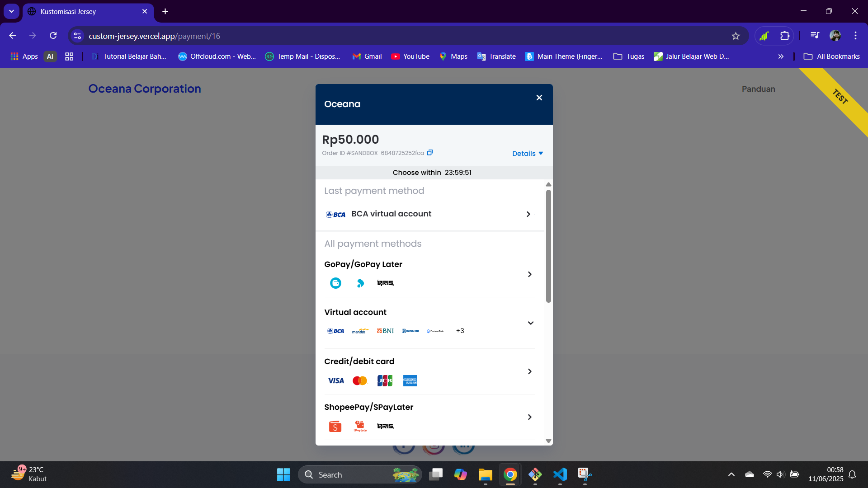This screenshot has height=488, width=868.
Task: Expand the Details dropdown
Action: tap(527, 154)
